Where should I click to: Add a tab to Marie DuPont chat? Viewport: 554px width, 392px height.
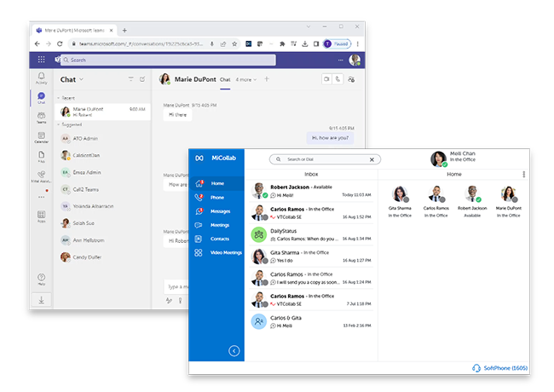(x=267, y=79)
